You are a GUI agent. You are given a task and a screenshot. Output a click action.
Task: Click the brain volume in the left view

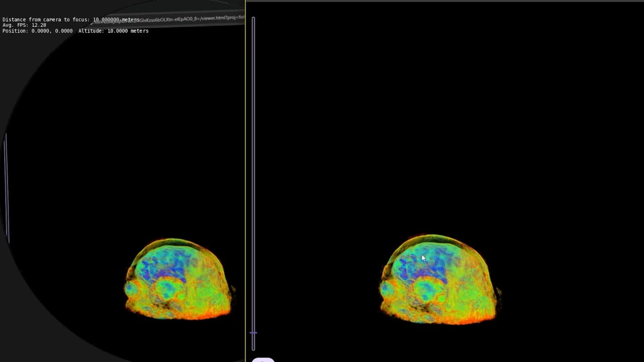click(179, 279)
